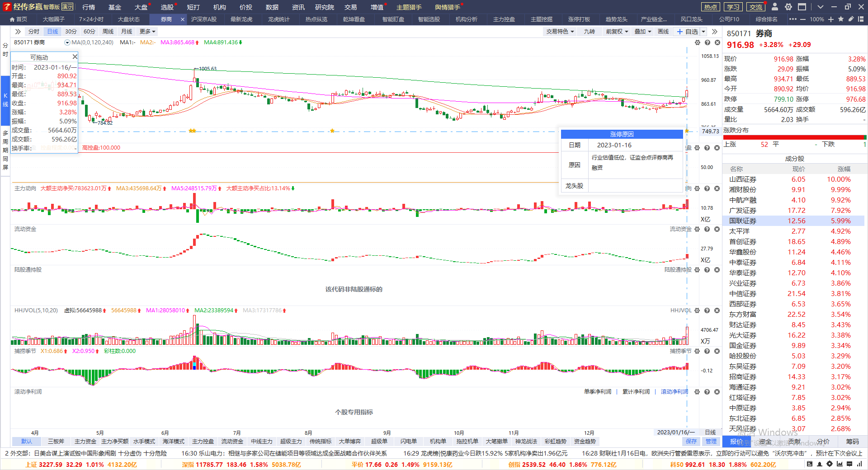Click help icon of 滚动净利润 panel

coord(708,392)
